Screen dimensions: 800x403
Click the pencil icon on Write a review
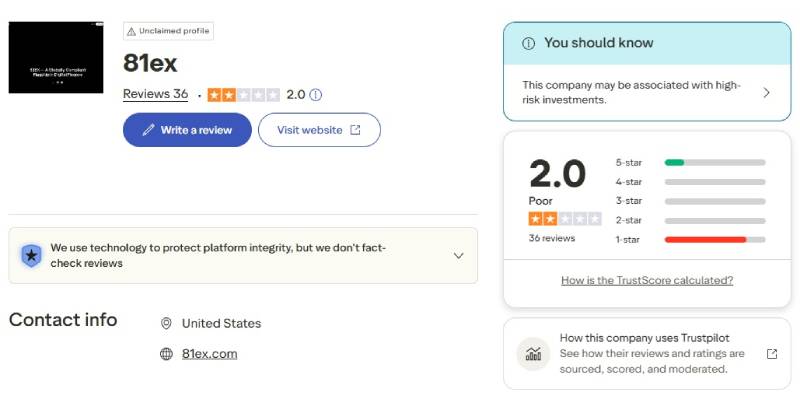point(148,130)
